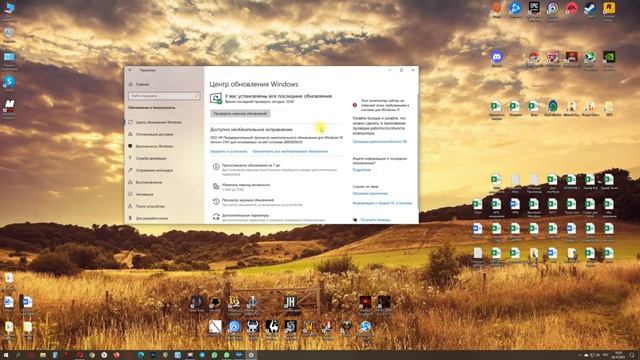Click the PC health check link
The height and width of the screenshot is (360, 640).
click(380, 142)
